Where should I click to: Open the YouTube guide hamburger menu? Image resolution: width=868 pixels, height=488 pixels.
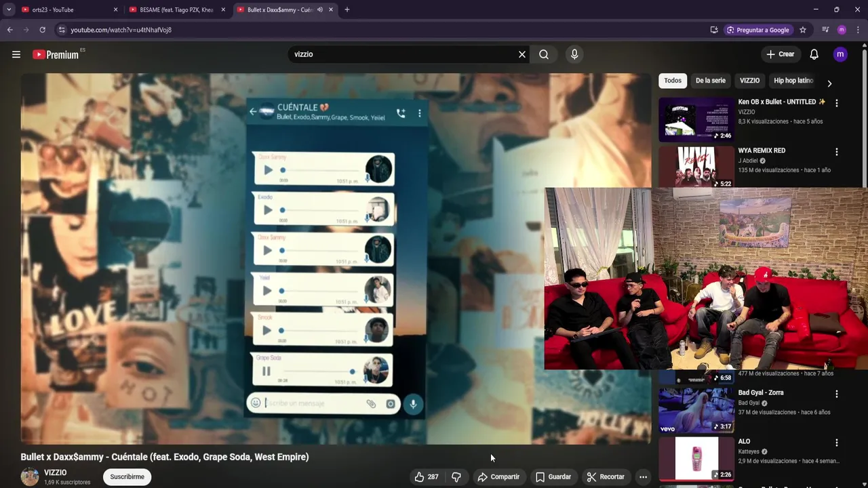pos(16,54)
